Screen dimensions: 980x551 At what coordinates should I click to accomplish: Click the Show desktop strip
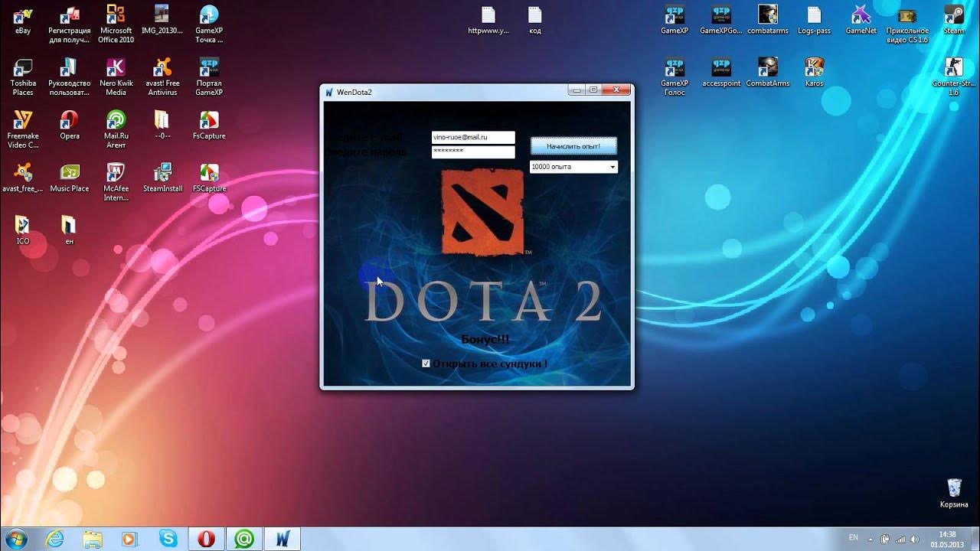click(975, 539)
